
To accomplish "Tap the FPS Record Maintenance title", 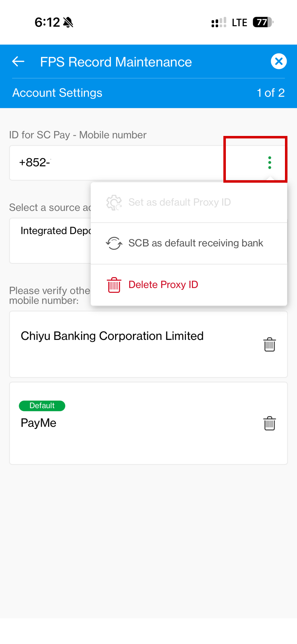I will [x=116, y=62].
